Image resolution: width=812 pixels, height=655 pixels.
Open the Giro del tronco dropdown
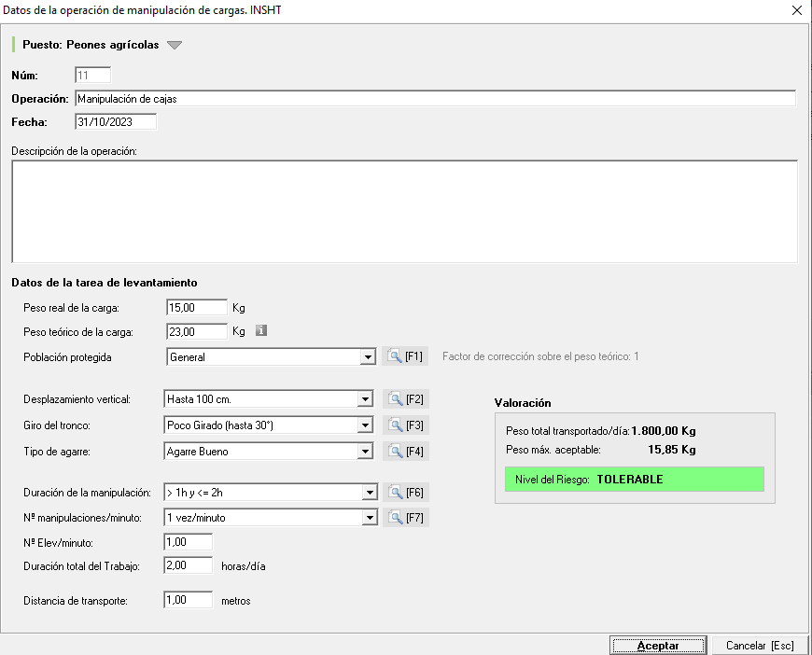(365, 425)
